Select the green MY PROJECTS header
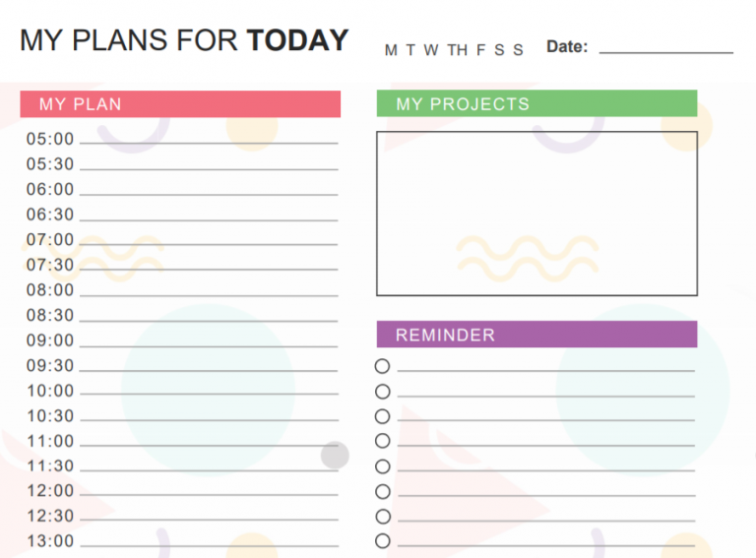 click(x=536, y=103)
